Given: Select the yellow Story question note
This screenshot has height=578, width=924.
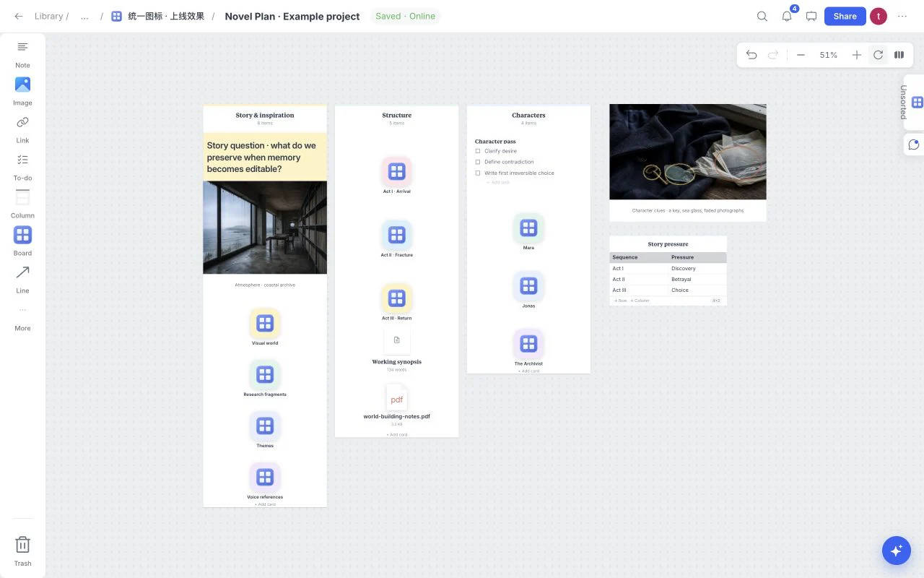Looking at the screenshot, I should [x=265, y=157].
